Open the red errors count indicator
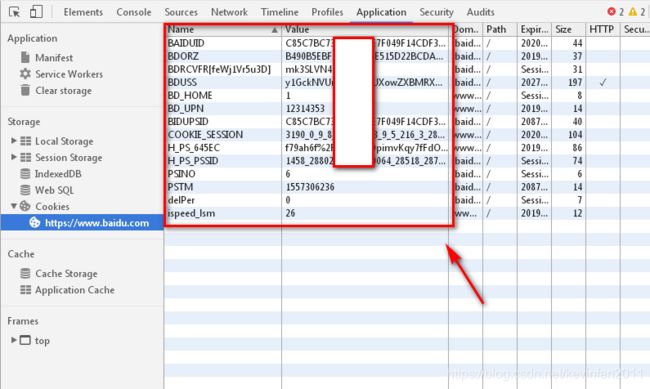 [615, 12]
